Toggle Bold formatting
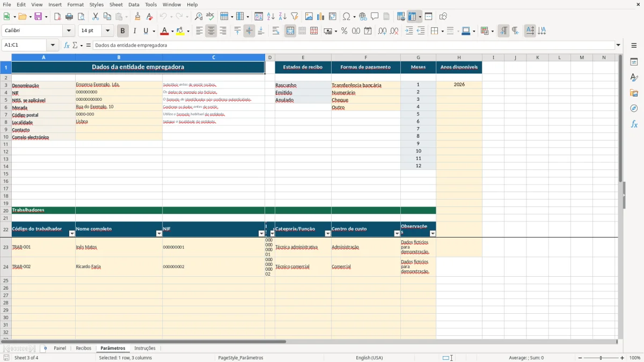Screen dimensions: 644x362 coord(123,31)
